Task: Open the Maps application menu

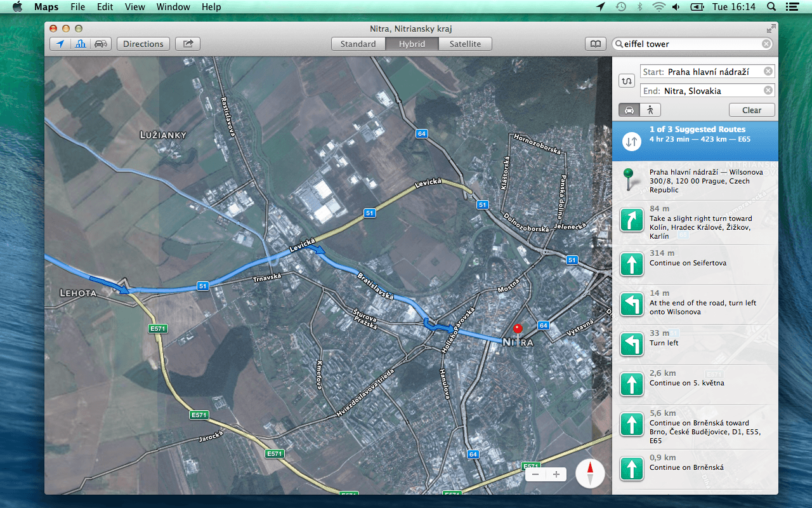Action: pyautogui.click(x=46, y=7)
